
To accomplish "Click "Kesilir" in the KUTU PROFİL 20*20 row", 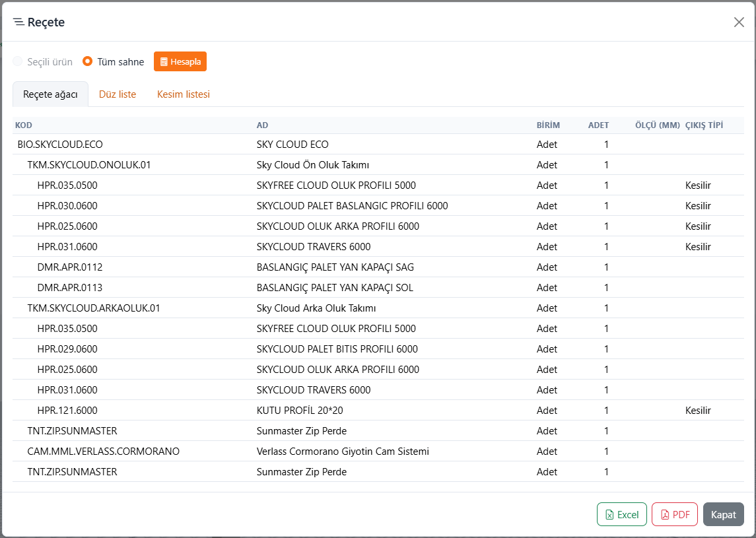I will (698, 410).
